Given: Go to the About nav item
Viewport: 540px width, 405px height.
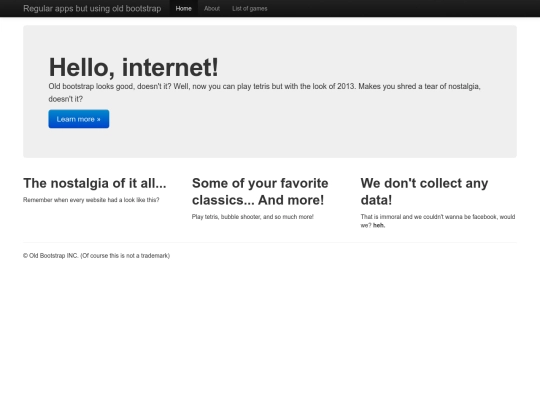Looking at the screenshot, I should (212, 8).
